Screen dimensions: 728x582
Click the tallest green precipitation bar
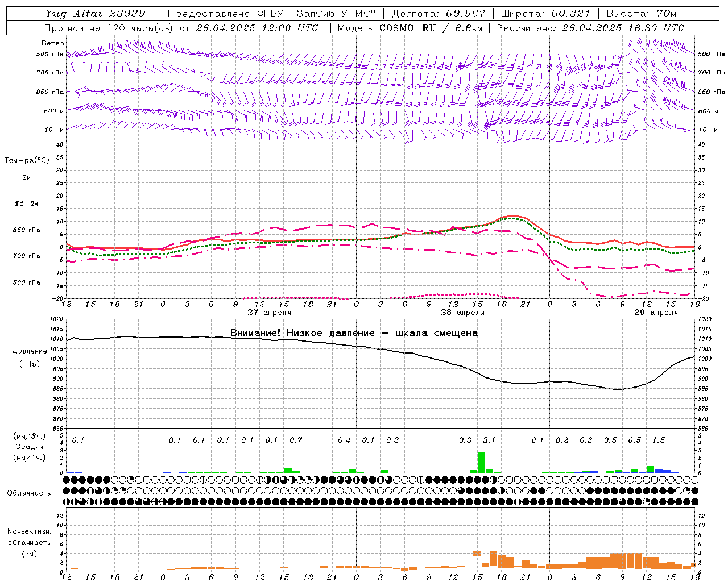(481, 463)
